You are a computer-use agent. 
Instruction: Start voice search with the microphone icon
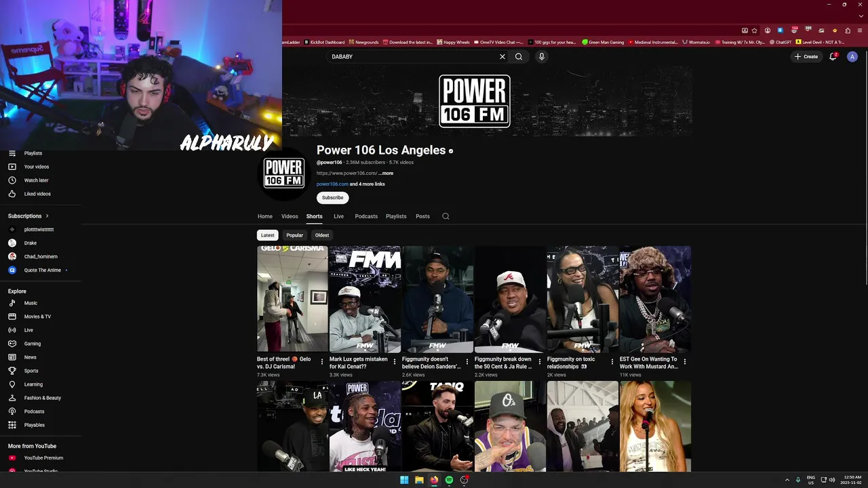tap(541, 57)
